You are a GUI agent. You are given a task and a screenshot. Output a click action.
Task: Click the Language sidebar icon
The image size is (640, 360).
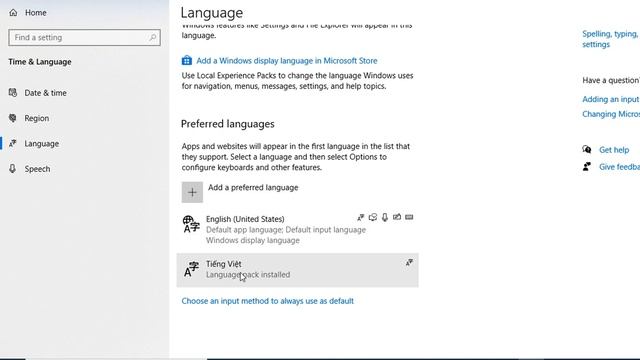click(x=13, y=143)
